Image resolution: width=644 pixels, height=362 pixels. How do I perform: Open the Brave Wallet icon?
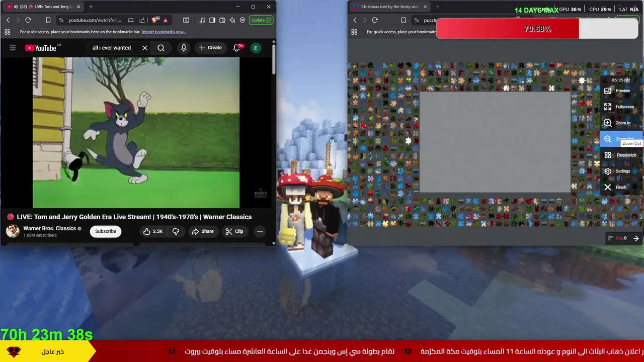pyautogui.click(x=222, y=20)
